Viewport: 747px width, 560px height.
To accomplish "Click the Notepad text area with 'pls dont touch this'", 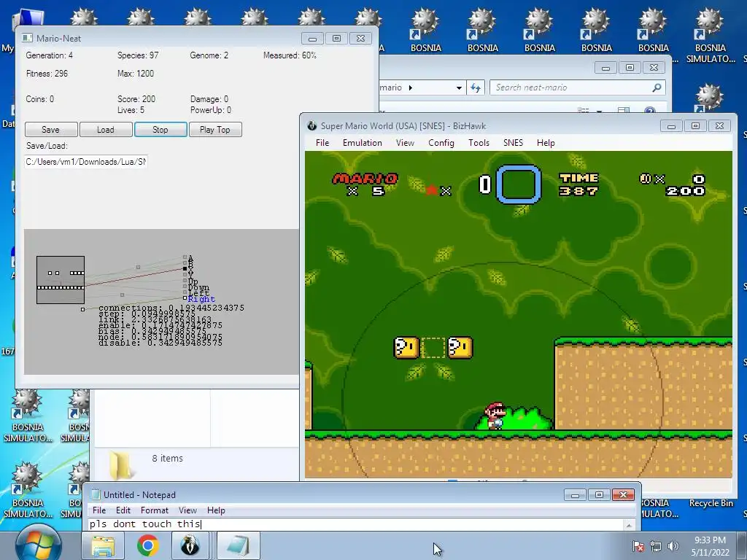I will (x=355, y=524).
